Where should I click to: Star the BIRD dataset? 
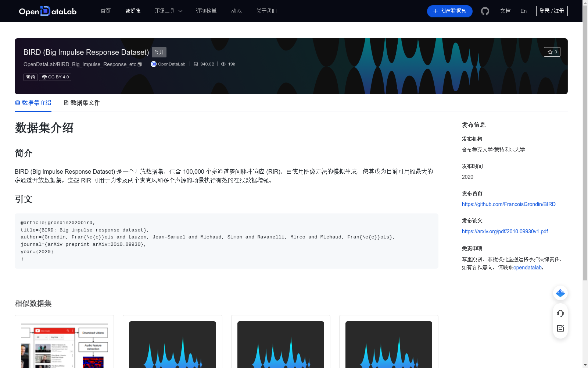552,52
